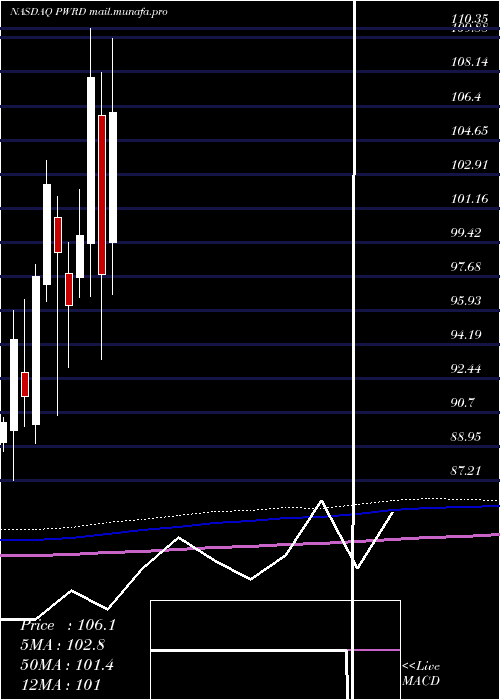Click the 92.44 price level label

click(x=466, y=369)
